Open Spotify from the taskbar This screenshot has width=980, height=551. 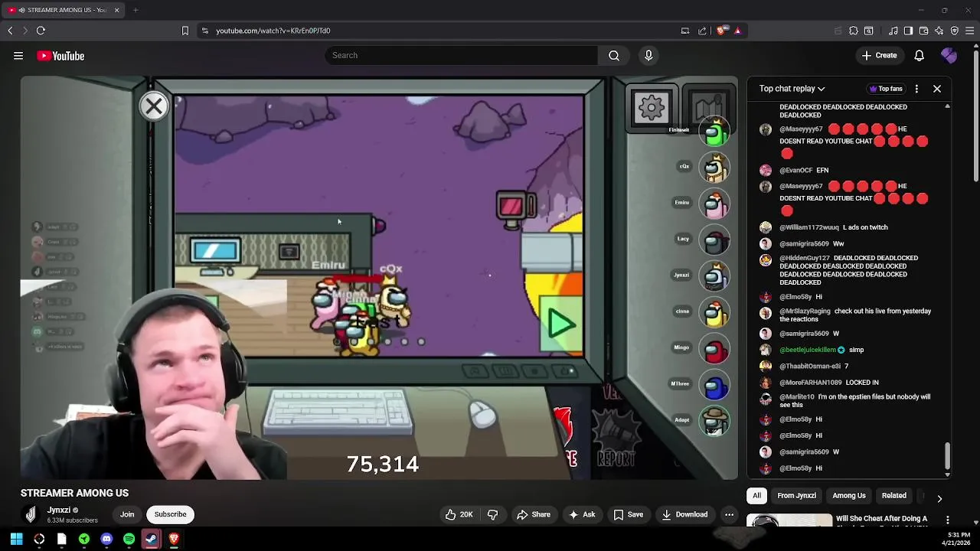[x=129, y=539]
